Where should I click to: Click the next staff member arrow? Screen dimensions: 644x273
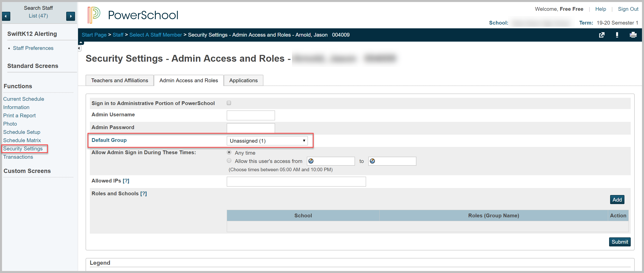click(70, 16)
